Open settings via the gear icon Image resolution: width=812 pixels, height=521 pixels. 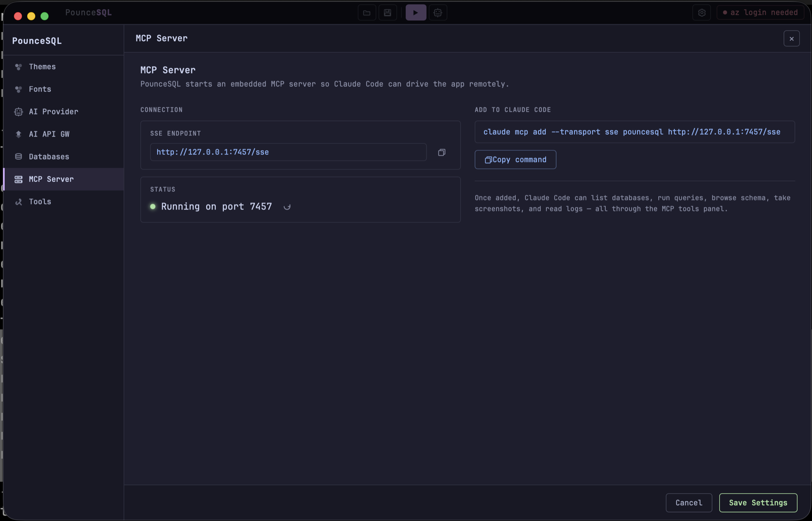[x=702, y=13]
